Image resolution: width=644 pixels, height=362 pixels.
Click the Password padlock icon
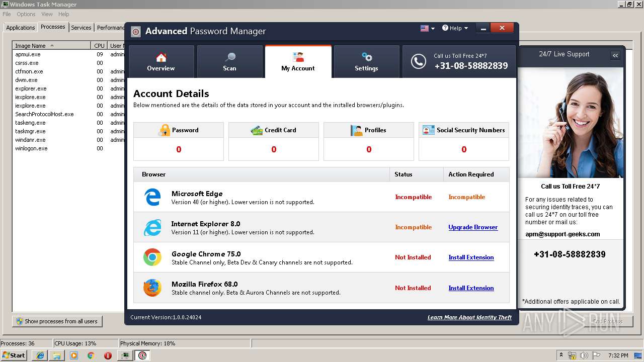coord(164,130)
